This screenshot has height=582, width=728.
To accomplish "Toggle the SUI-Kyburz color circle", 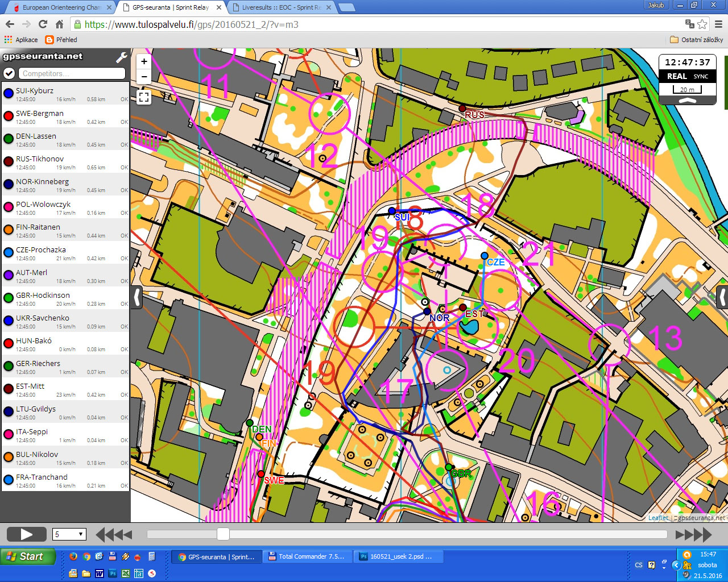I will coord(9,93).
